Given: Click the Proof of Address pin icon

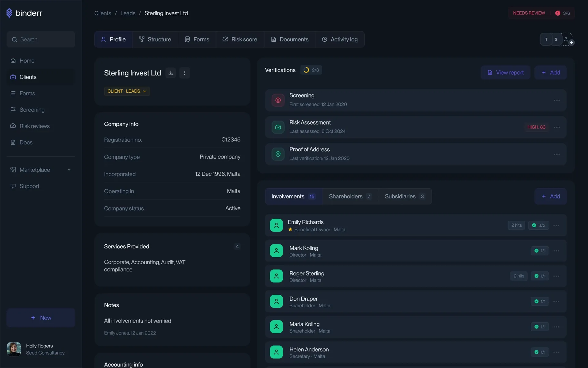Looking at the screenshot, I should [278, 154].
